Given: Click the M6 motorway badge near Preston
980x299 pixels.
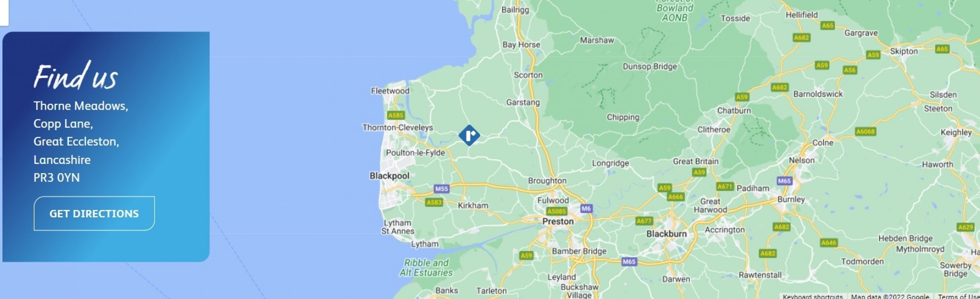Looking at the screenshot, I should 586,208.
